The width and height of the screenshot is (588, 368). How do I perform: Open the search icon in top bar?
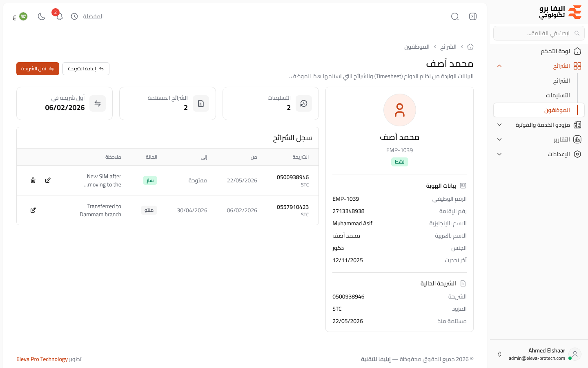coord(455,16)
